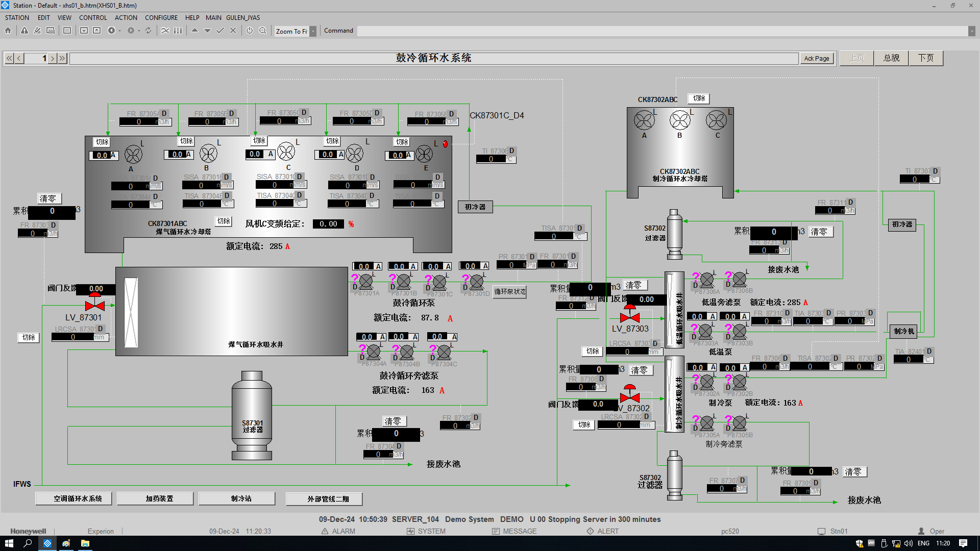Open the STATION menu
This screenshot has height=551, width=980.
click(x=17, y=17)
